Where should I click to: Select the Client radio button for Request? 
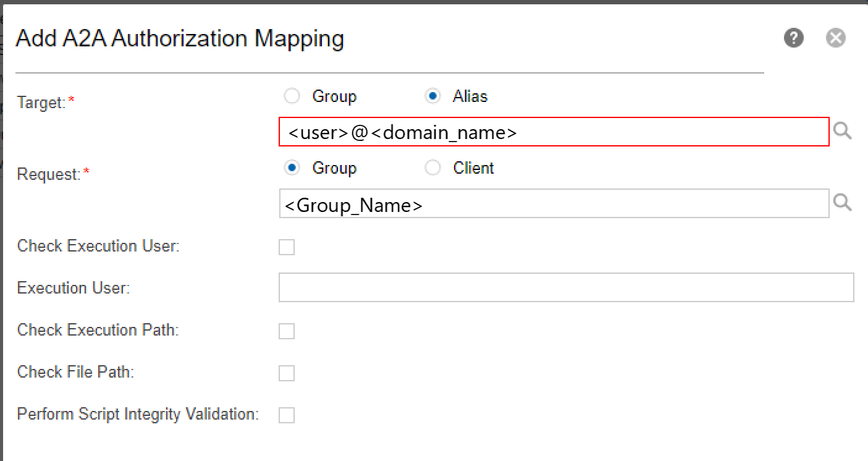(x=432, y=168)
